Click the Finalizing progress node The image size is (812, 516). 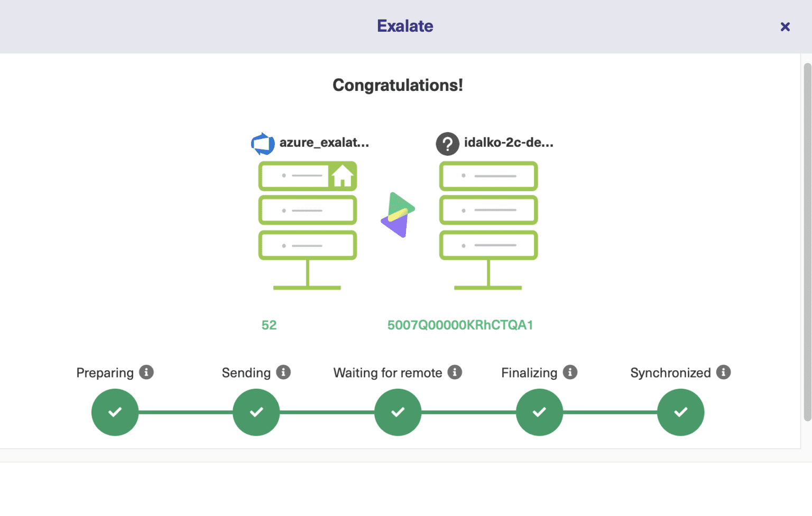(539, 412)
